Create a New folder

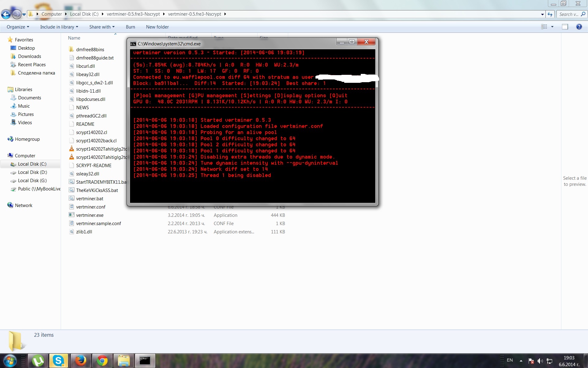click(x=157, y=27)
